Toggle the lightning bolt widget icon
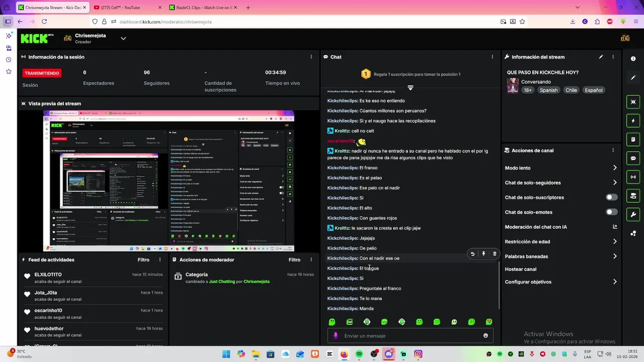Image resolution: width=644 pixels, height=362 pixels. pos(633,121)
